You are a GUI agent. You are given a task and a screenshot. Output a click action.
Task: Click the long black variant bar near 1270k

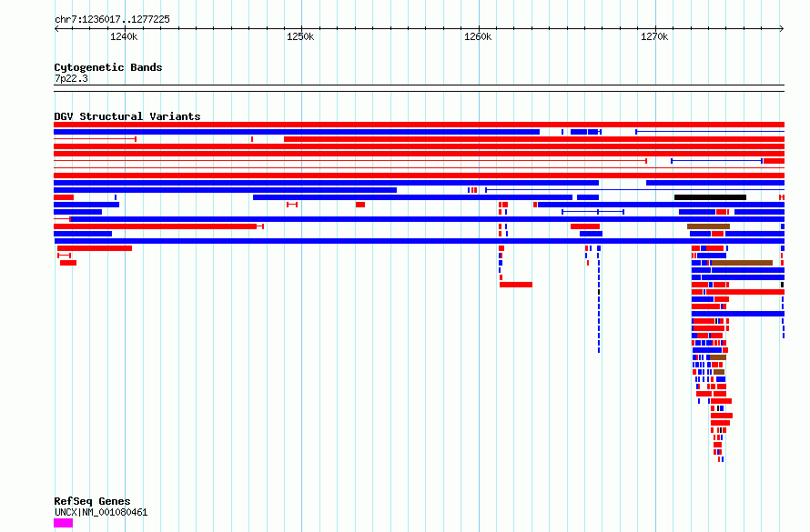click(x=710, y=197)
